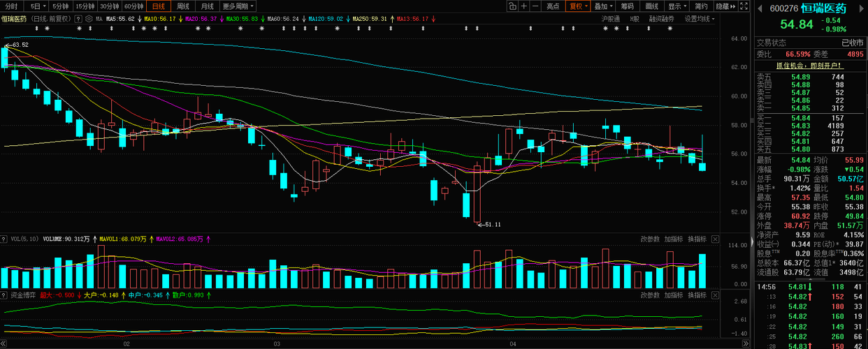Click 换指标 in the VOL panel

point(697,239)
